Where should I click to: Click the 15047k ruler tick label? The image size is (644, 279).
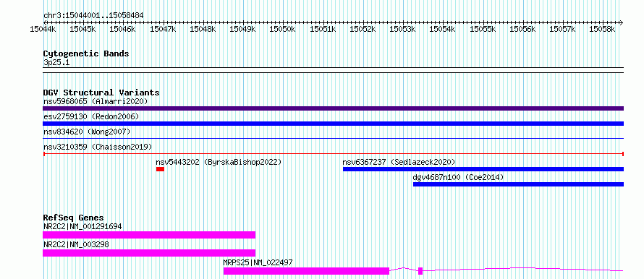click(163, 29)
